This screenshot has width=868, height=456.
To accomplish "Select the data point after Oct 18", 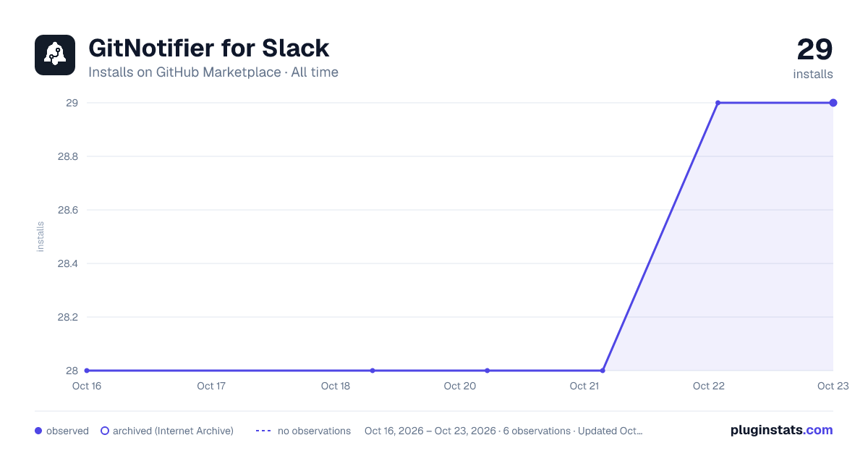I will (x=373, y=371).
